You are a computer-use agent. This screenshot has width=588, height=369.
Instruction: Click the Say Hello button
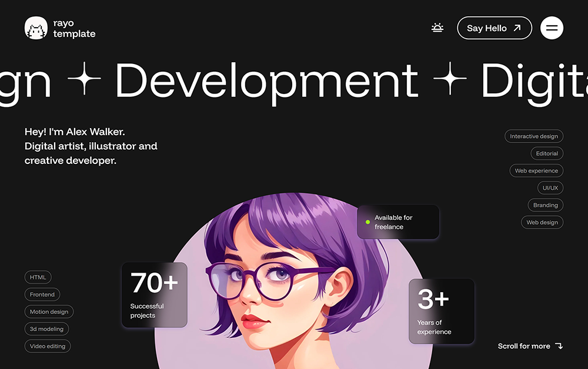pyautogui.click(x=493, y=28)
